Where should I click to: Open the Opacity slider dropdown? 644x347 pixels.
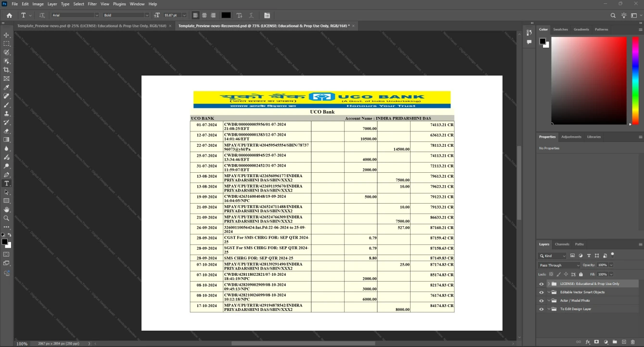pos(611,265)
